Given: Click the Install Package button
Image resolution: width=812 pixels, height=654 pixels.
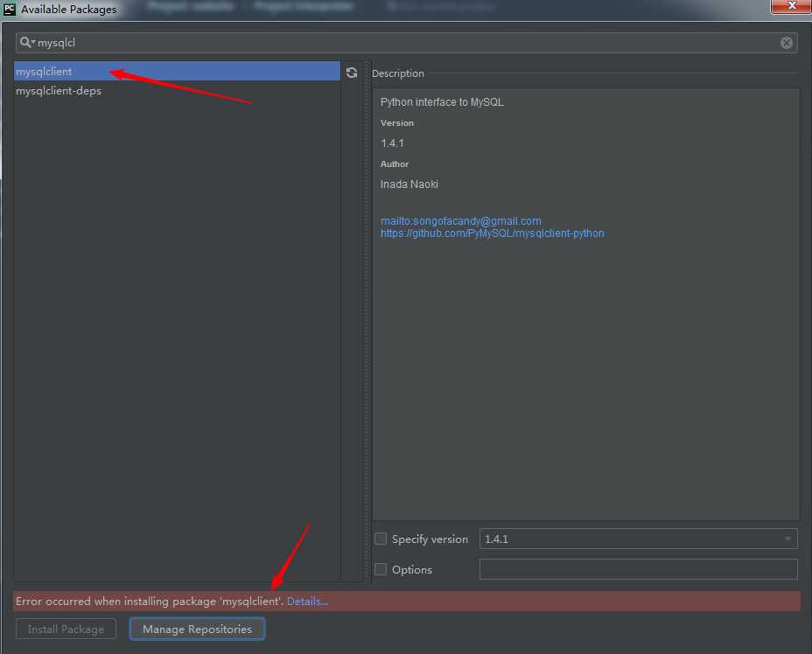Looking at the screenshot, I should pos(66,630).
